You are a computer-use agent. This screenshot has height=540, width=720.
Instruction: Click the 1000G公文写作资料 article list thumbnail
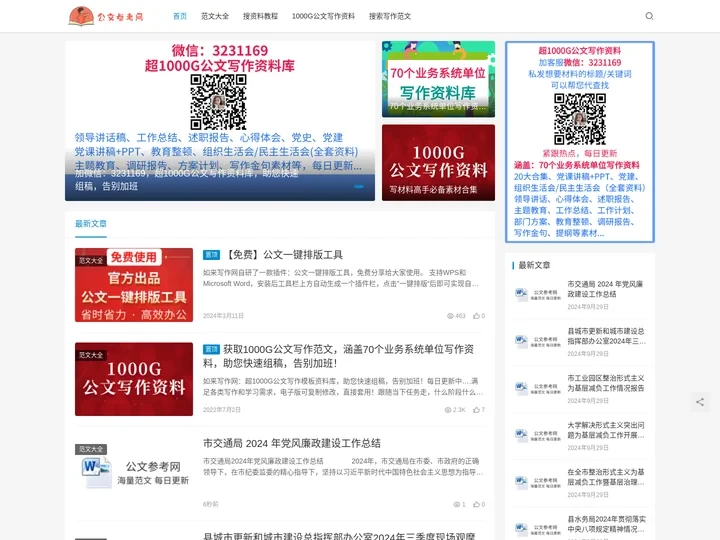coord(134,379)
